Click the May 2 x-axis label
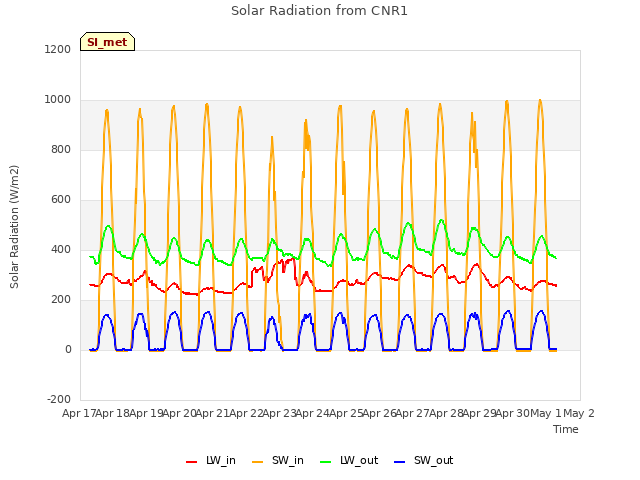640x480 pixels. 579,413
